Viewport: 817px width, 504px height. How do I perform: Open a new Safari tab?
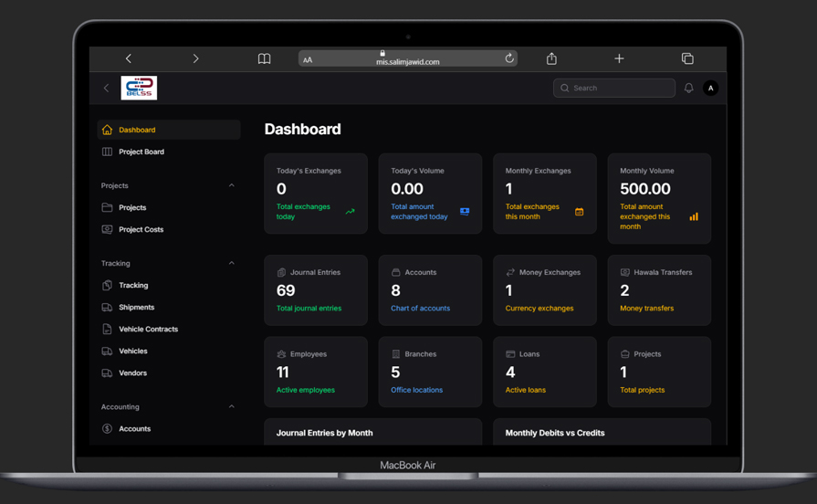pos(619,58)
